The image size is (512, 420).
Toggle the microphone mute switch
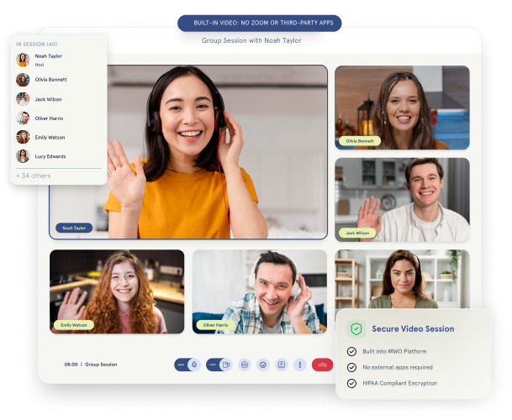coord(193,365)
